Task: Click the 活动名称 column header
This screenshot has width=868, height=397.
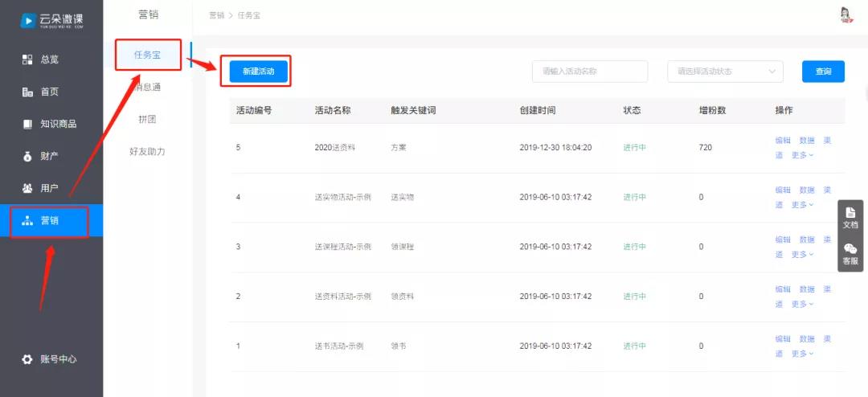Action: tap(332, 110)
